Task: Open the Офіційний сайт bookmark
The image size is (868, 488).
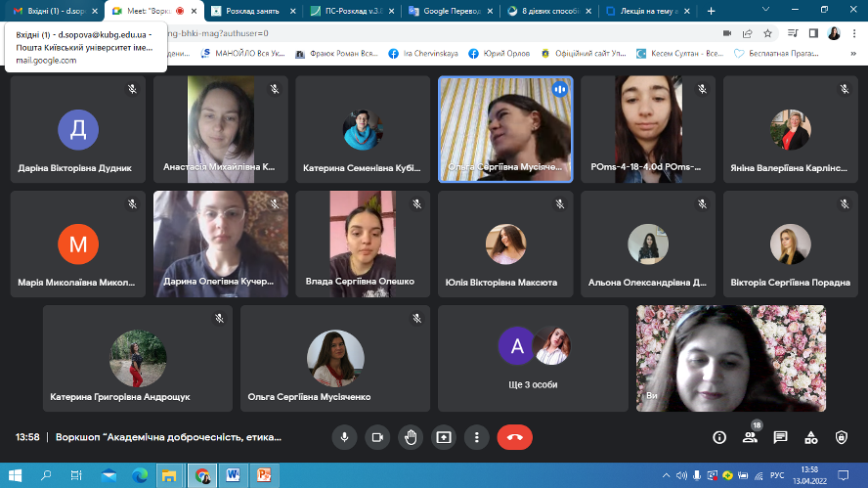Action: (x=584, y=54)
